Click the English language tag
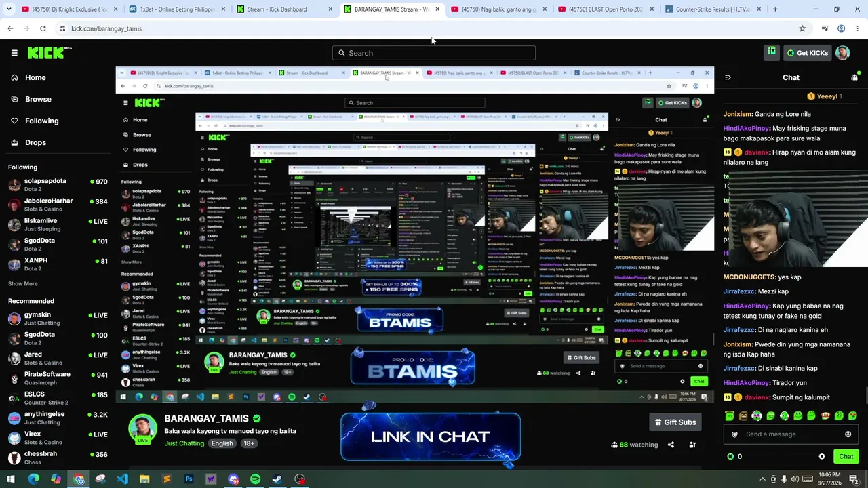 222,443
